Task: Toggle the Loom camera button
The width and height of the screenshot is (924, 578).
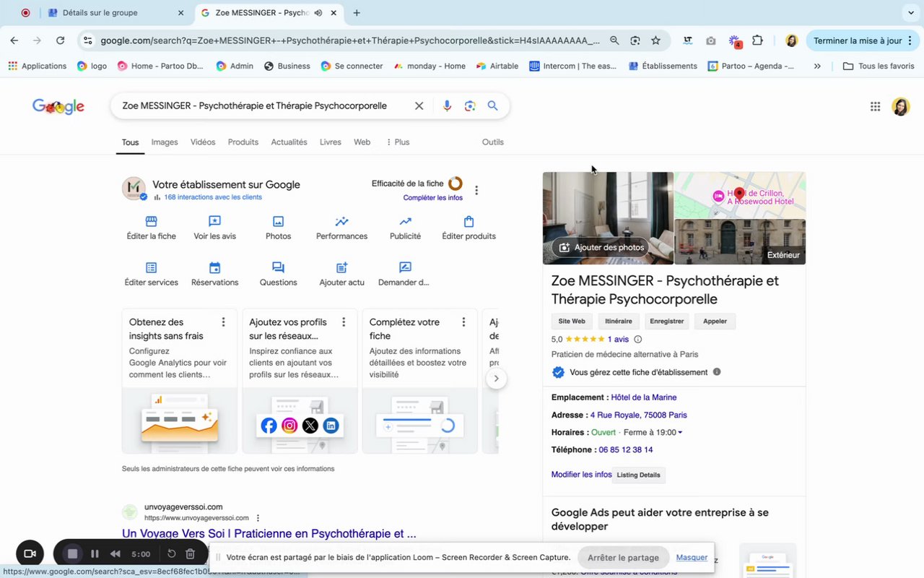Action: (30, 554)
